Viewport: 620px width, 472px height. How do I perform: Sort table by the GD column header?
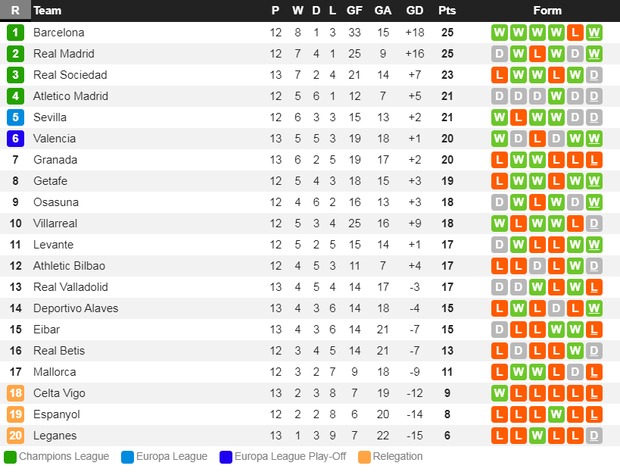click(x=414, y=10)
